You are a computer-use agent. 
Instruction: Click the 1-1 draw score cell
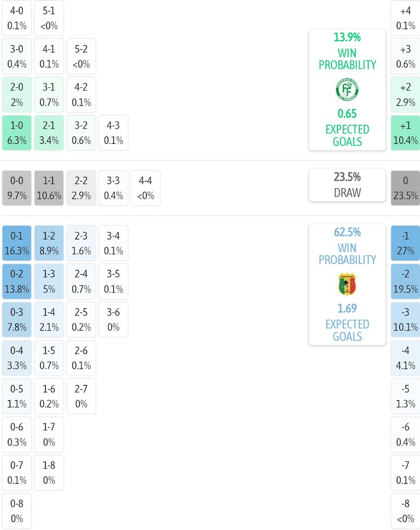pos(49,188)
